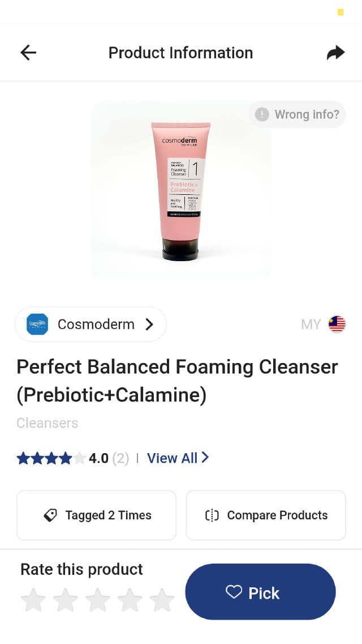Tap the tag icon beside Tagged 2 Times

pos(51,515)
